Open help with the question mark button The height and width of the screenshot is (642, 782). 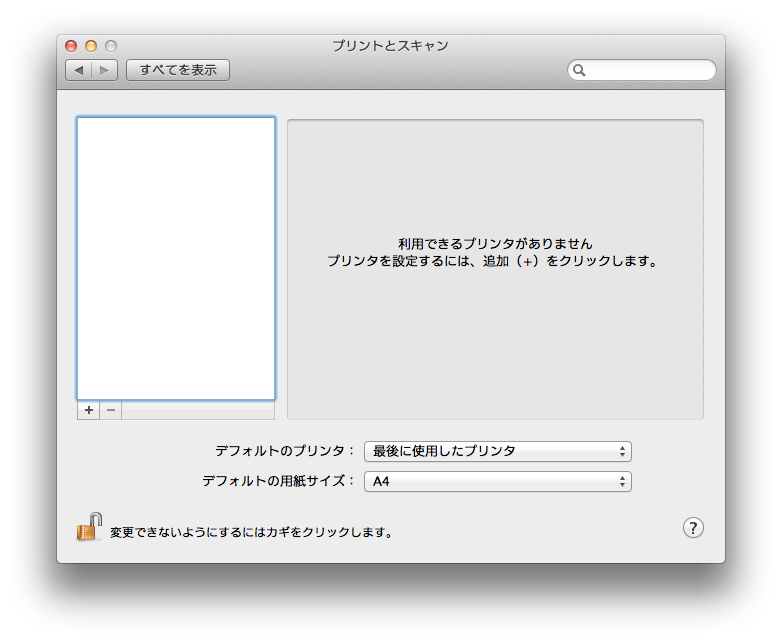click(x=693, y=528)
